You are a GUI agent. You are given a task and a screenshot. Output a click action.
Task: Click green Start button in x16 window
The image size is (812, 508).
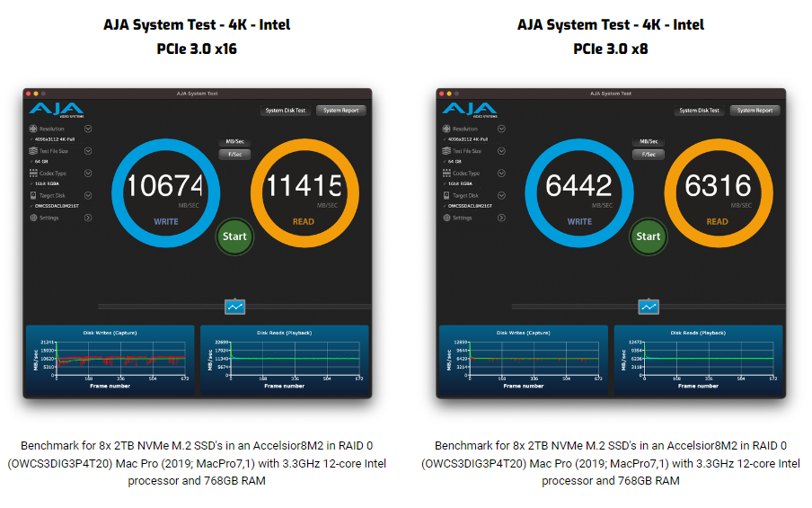click(x=234, y=236)
